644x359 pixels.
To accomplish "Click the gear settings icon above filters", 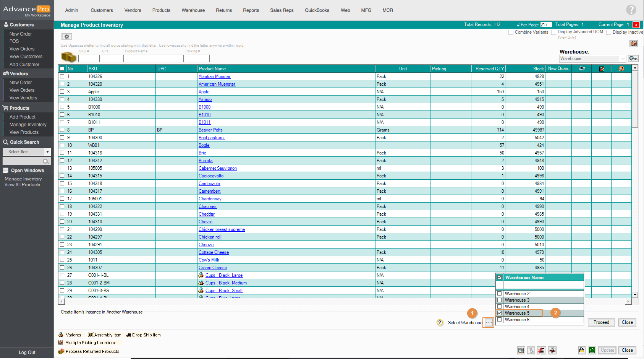I will (67, 37).
